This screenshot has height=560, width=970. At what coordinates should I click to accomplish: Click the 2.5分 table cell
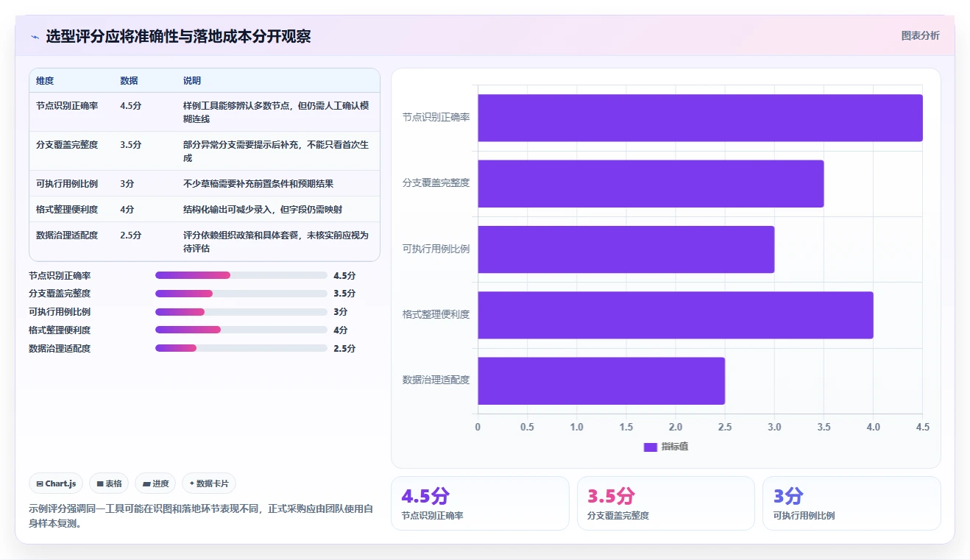click(x=130, y=235)
